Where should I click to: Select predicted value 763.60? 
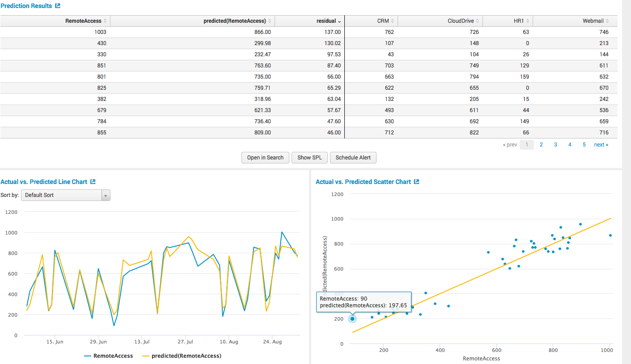coord(262,66)
